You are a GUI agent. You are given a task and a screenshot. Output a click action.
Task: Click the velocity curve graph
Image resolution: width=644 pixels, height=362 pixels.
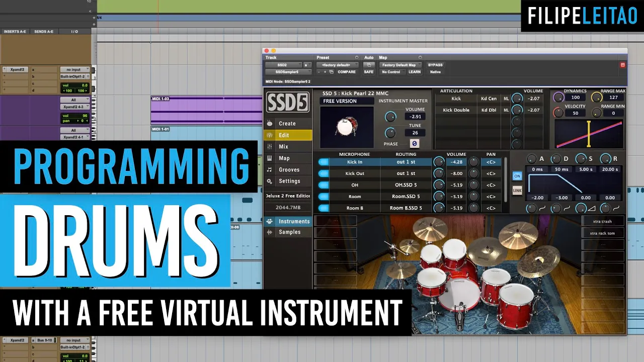589,134
